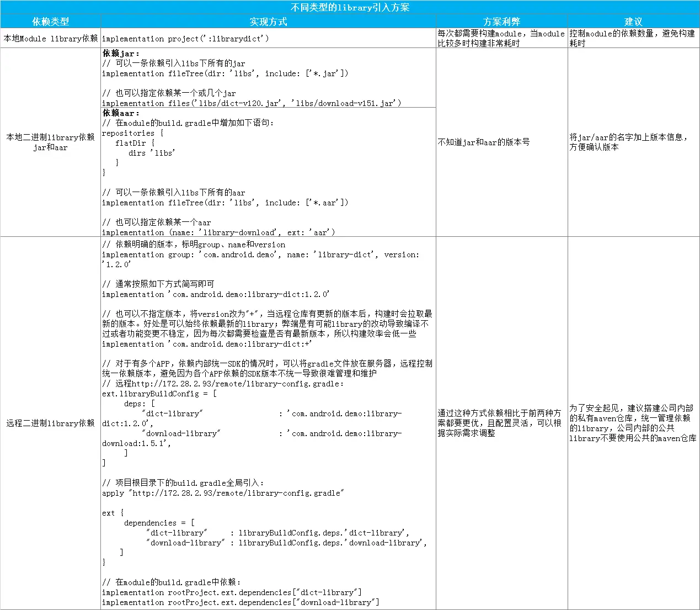700x610 pixels.
Task: Click the comment '依赖明确的版本，标明group、name和version'
Action: point(194,245)
